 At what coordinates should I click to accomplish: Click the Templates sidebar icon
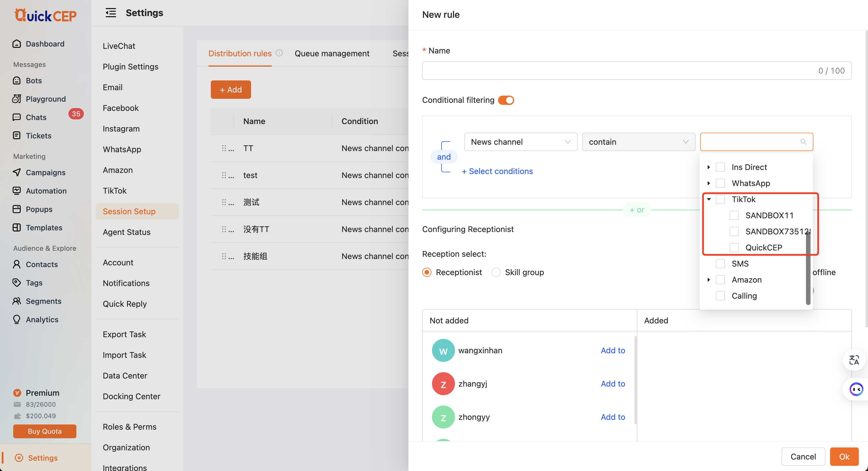(16, 227)
